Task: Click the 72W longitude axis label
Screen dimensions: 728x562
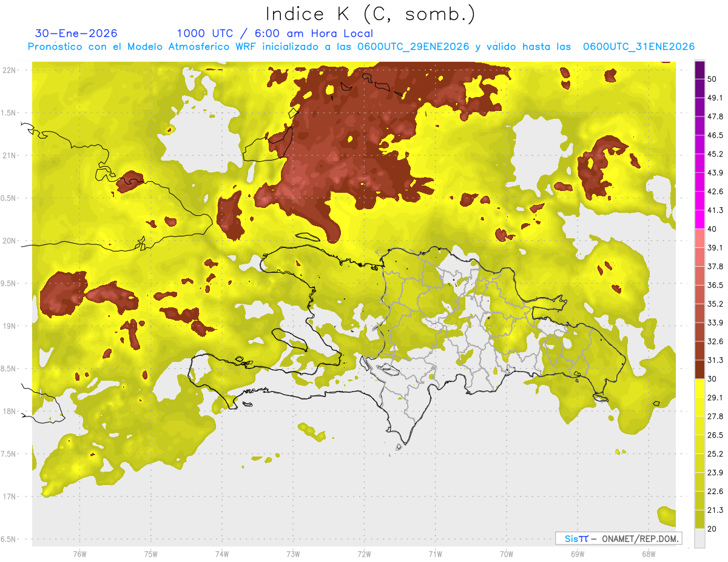Action: (364, 554)
